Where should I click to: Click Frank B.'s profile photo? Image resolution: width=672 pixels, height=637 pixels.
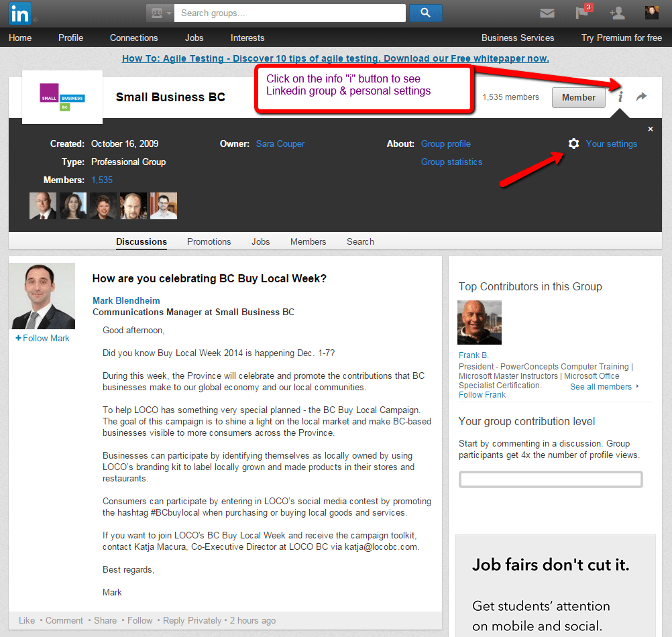[479, 323]
